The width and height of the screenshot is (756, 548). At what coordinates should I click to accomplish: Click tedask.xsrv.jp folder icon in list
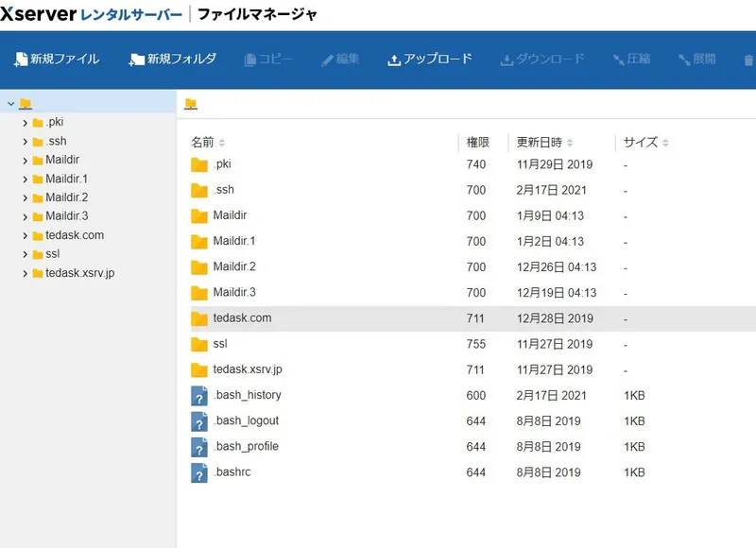coord(199,369)
